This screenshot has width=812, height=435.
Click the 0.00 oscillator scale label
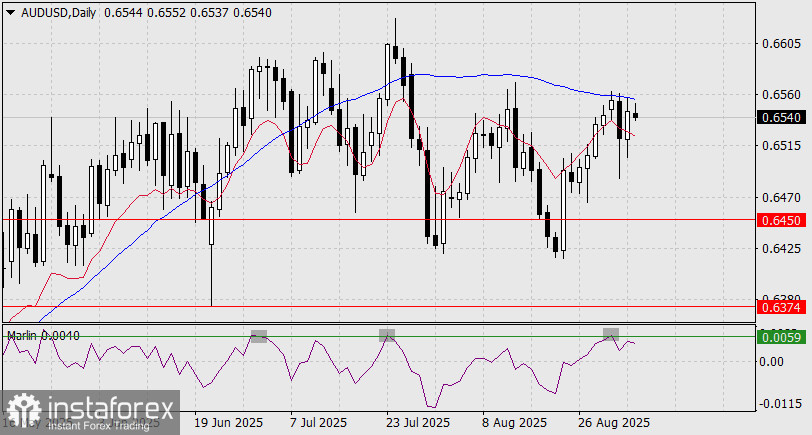point(771,361)
